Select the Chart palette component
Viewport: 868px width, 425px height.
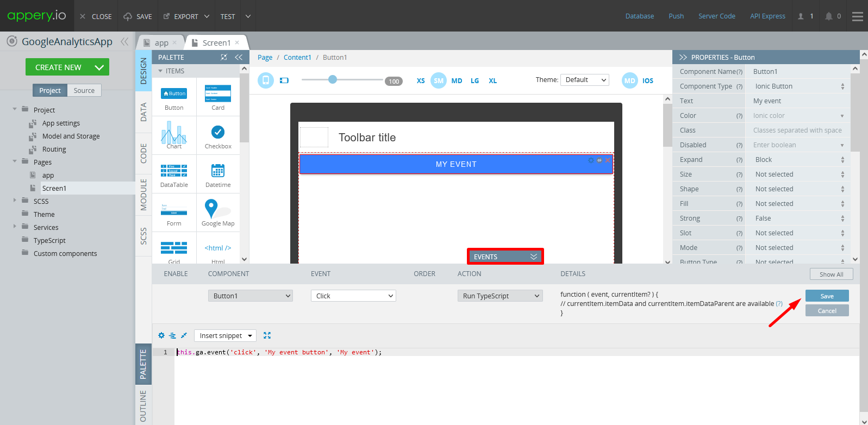pyautogui.click(x=174, y=135)
